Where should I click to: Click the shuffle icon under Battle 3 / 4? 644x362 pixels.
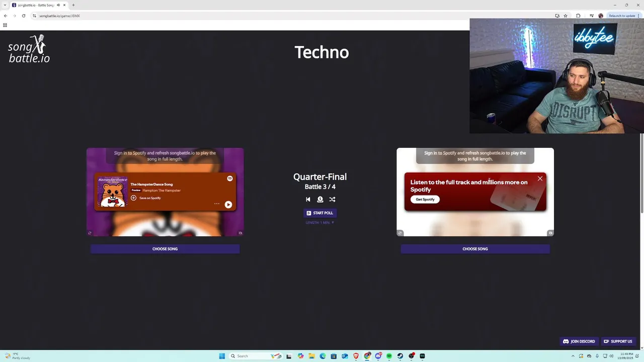pos(332,200)
